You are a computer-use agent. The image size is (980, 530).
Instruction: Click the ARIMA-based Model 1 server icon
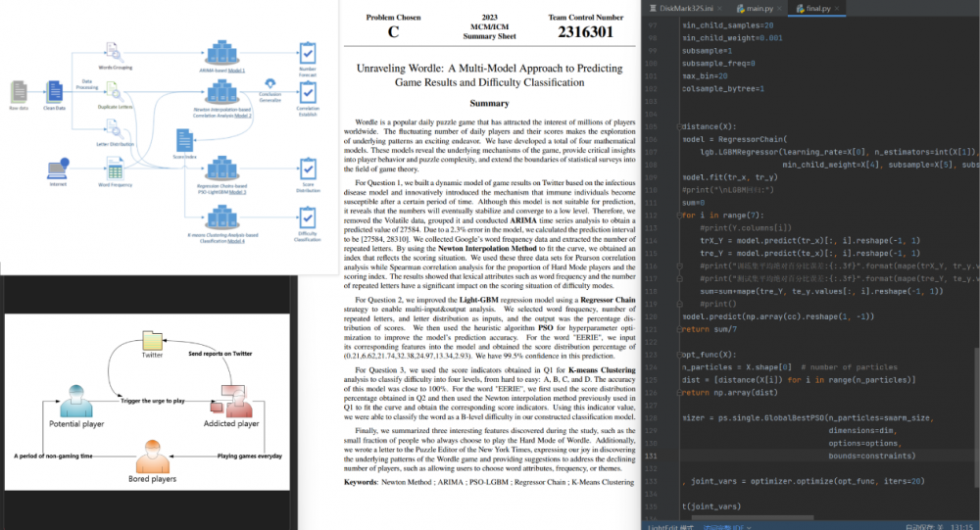[221, 53]
